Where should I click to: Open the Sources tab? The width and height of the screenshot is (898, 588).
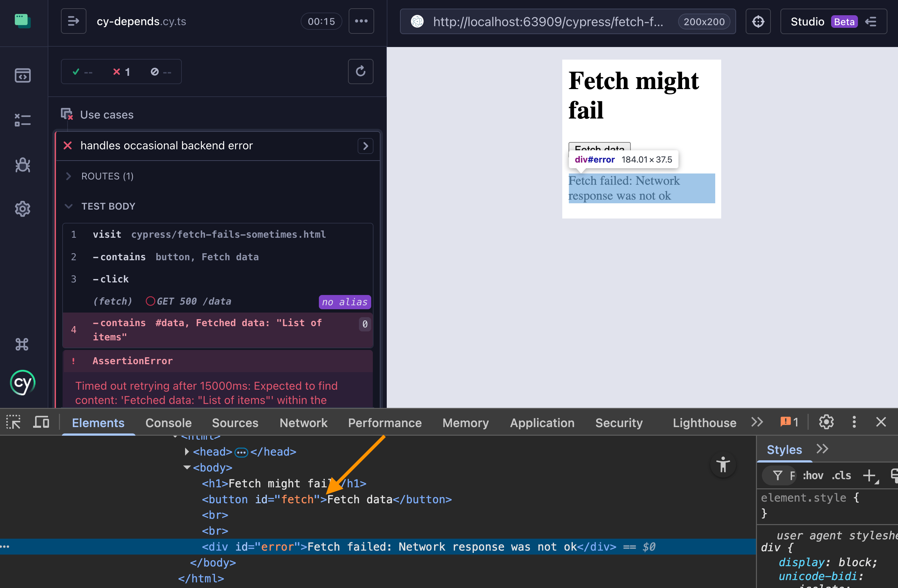point(235,422)
